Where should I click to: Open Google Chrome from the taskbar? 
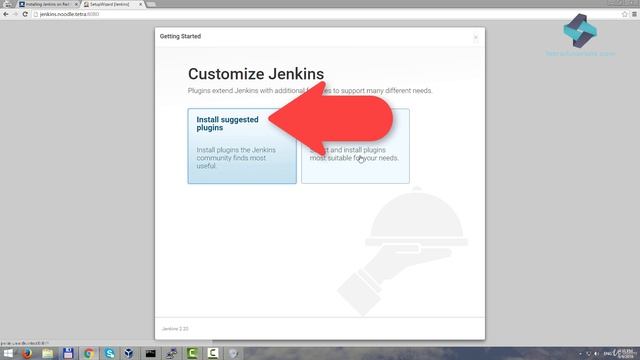coord(89,353)
